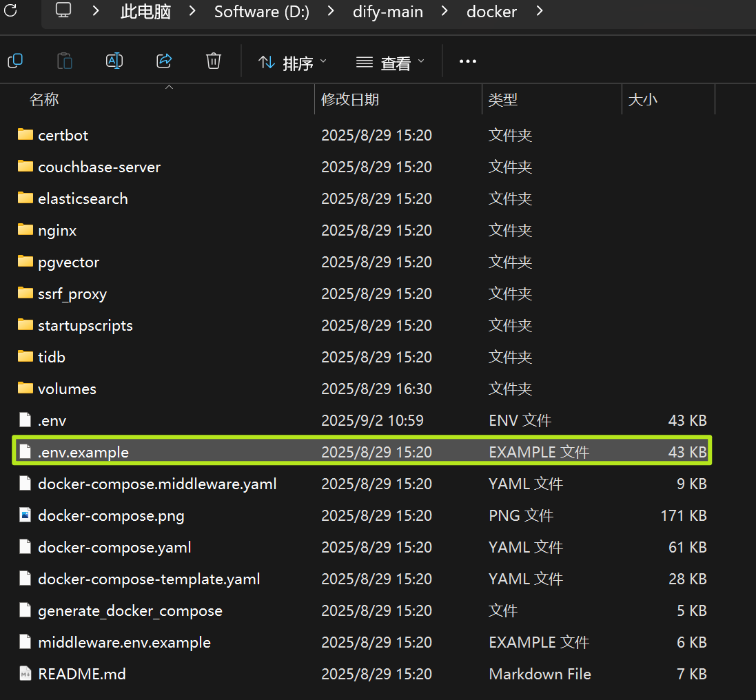Sort by 修改日期 column header
Viewport: 756px width, 700px height.
(x=350, y=99)
